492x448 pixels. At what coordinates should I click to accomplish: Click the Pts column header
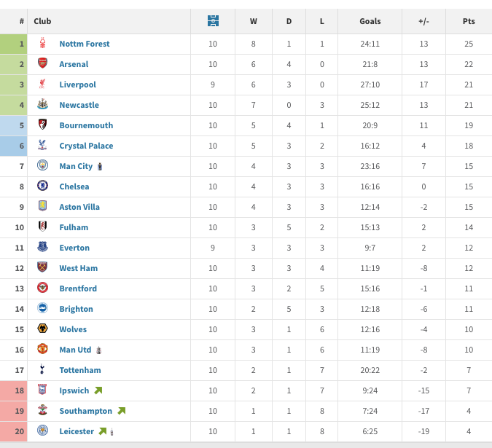click(469, 21)
